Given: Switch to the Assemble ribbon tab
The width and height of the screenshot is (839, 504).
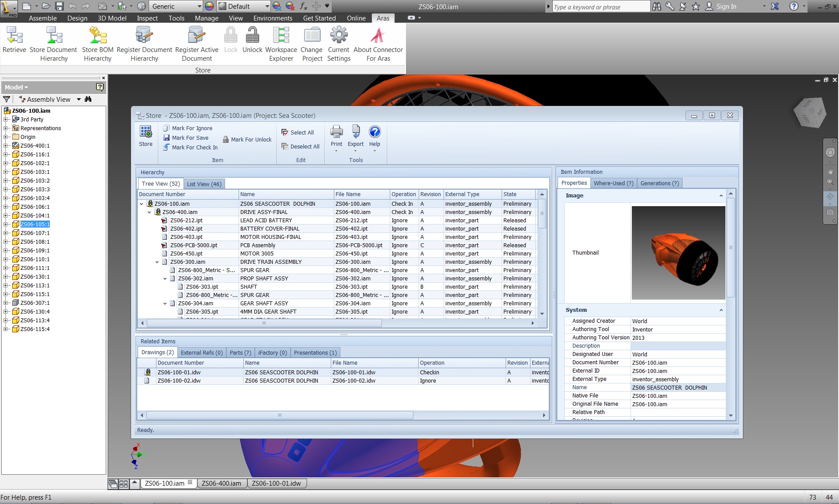Looking at the screenshot, I should [43, 18].
